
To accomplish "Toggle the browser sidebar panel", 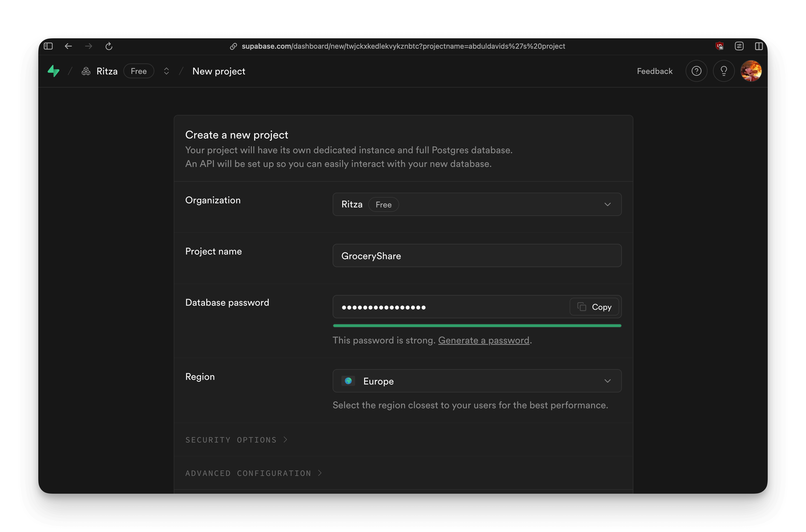I will click(48, 46).
